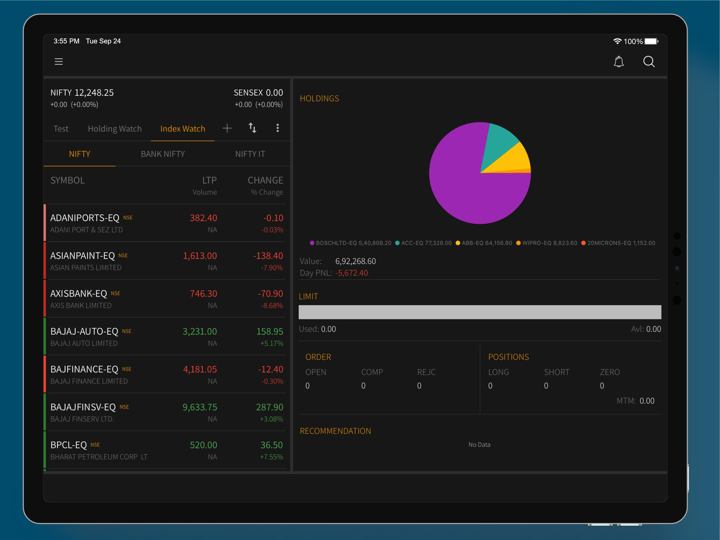The height and width of the screenshot is (540, 720).
Task: Switch to Holding Watch tab
Action: (x=115, y=129)
